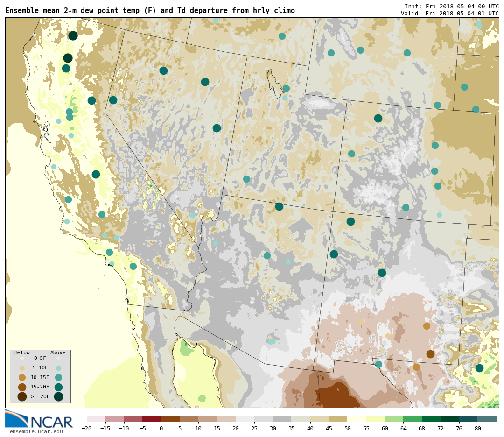Click the NCAR logo

click(39, 419)
